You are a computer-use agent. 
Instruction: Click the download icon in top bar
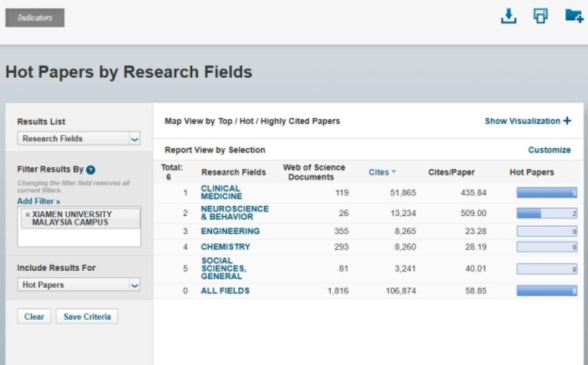pyautogui.click(x=508, y=17)
